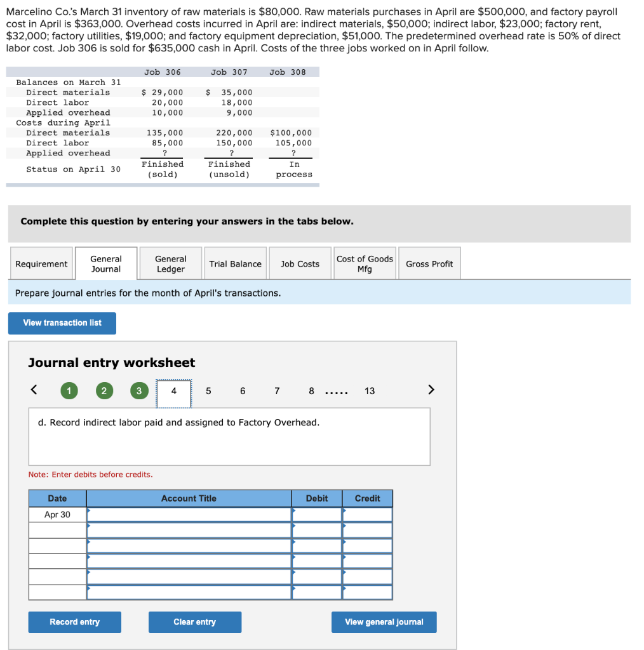
Task: Switch to the General Journal tab
Action: point(106,263)
